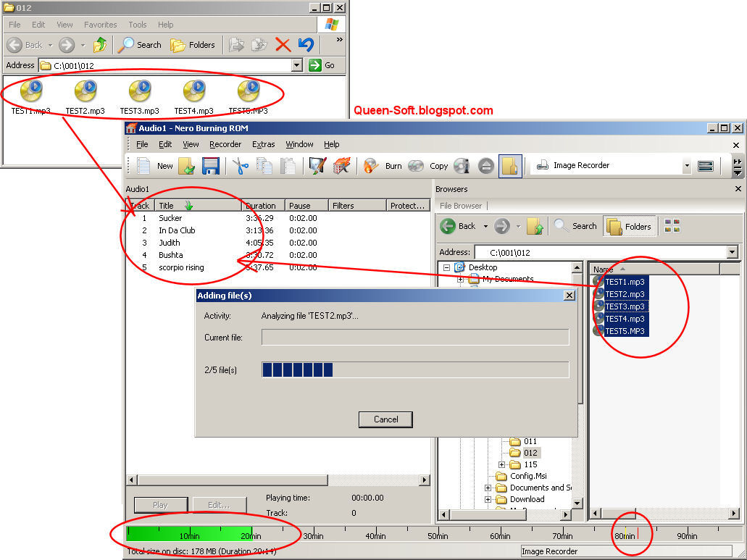Sort tracks by Title column header
The width and height of the screenshot is (747, 560).
(199, 206)
